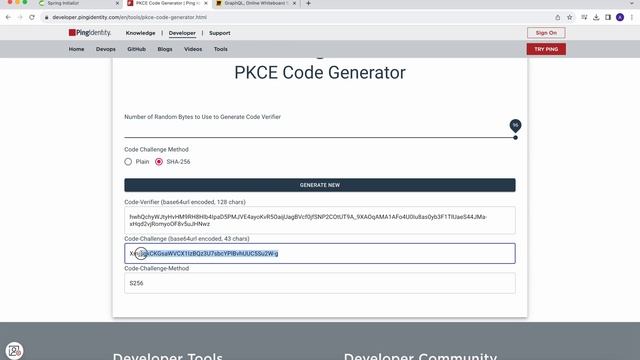The height and width of the screenshot is (360, 640).
Task: Open GitHub nav link
Action: click(x=136, y=49)
